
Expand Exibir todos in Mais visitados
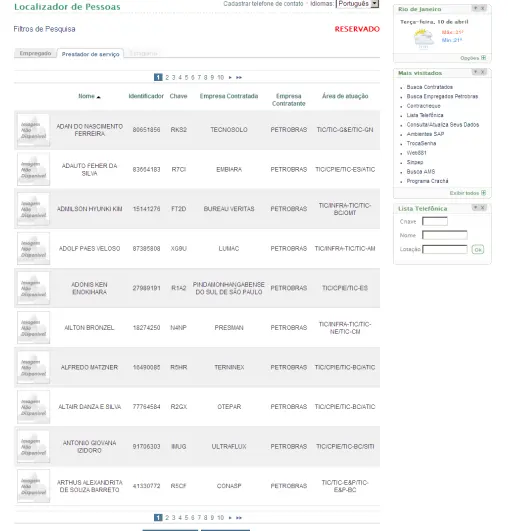[468, 193]
